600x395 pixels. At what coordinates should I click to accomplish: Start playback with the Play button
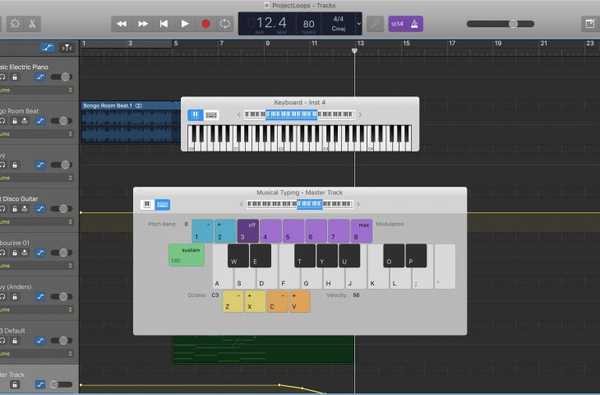point(185,24)
